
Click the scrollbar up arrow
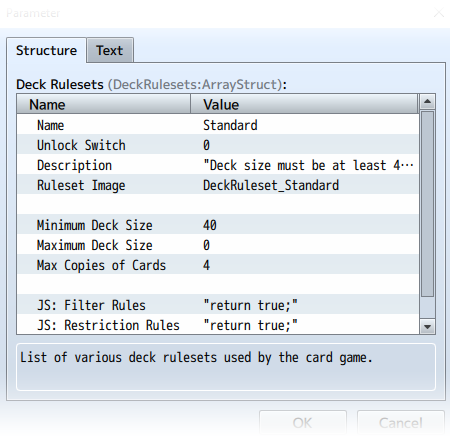tap(427, 102)
